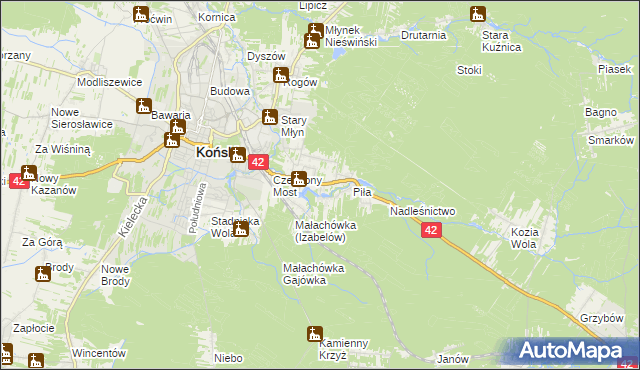Select the Kozia Wola label
Screen dimensions: 640x370
pyautogui.click(x=524, y=238)
